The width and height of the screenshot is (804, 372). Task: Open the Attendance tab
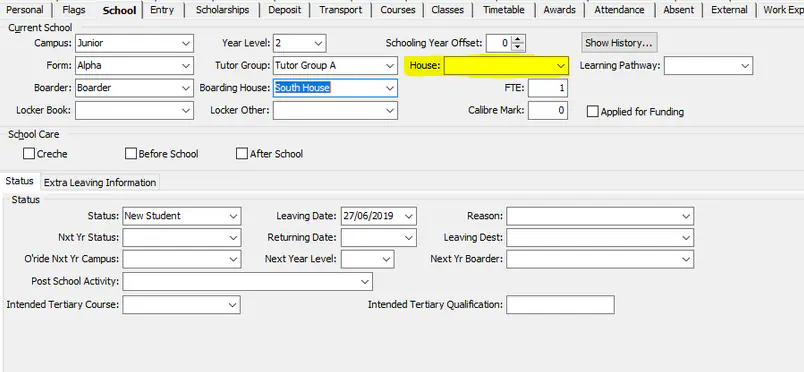pyautogui.click(x=619, y=10)
